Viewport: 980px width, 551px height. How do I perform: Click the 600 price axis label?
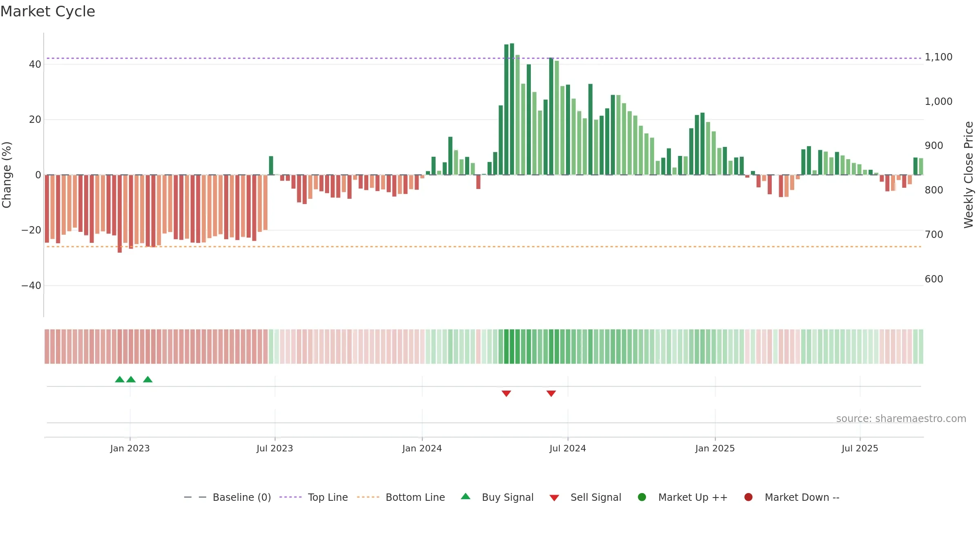934,279
